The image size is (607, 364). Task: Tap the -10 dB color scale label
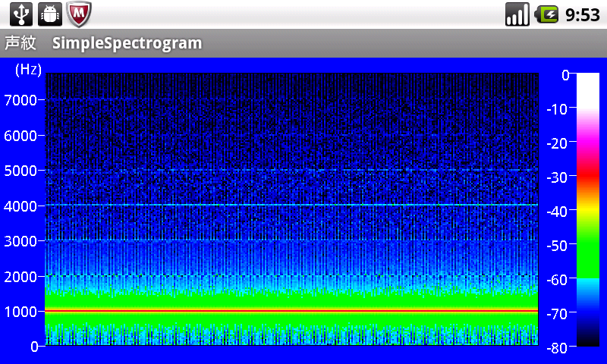[557, 109]
